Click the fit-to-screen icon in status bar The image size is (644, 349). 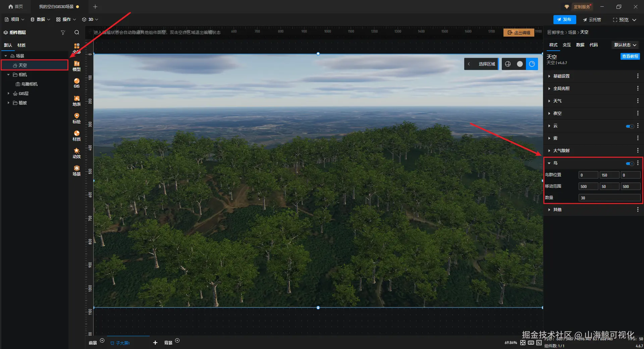[x=523, y=343]
